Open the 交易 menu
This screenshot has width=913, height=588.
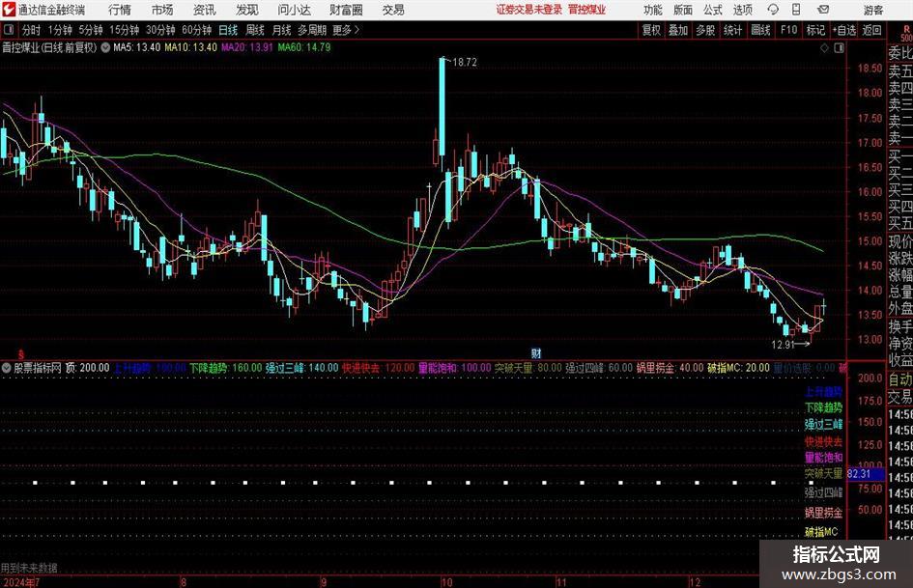pos(393,10)
